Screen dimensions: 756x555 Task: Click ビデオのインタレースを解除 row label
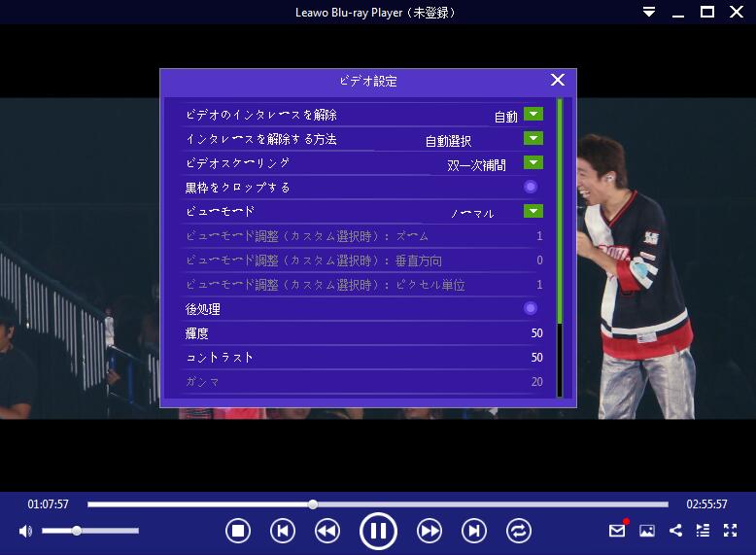coord(261,115)
